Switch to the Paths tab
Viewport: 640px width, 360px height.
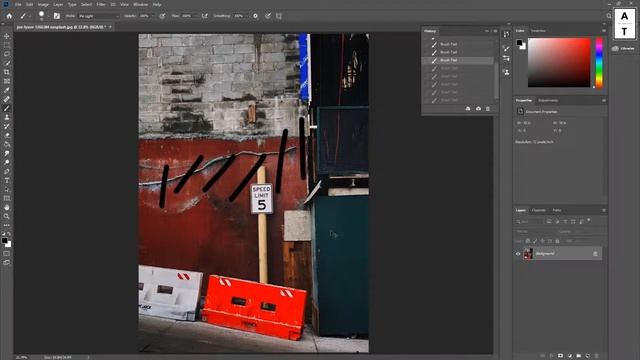[557, 210]
